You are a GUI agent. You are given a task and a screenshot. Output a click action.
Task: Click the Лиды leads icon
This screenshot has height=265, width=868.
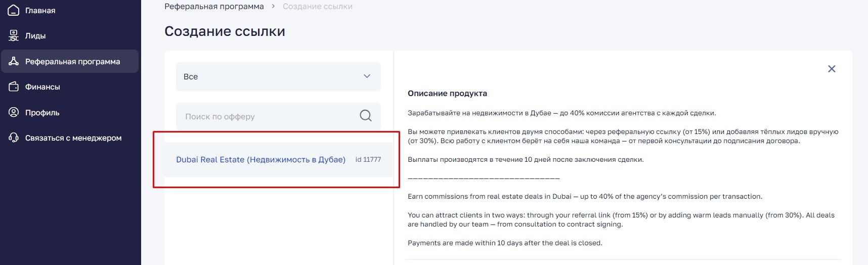tap(14, 36)
